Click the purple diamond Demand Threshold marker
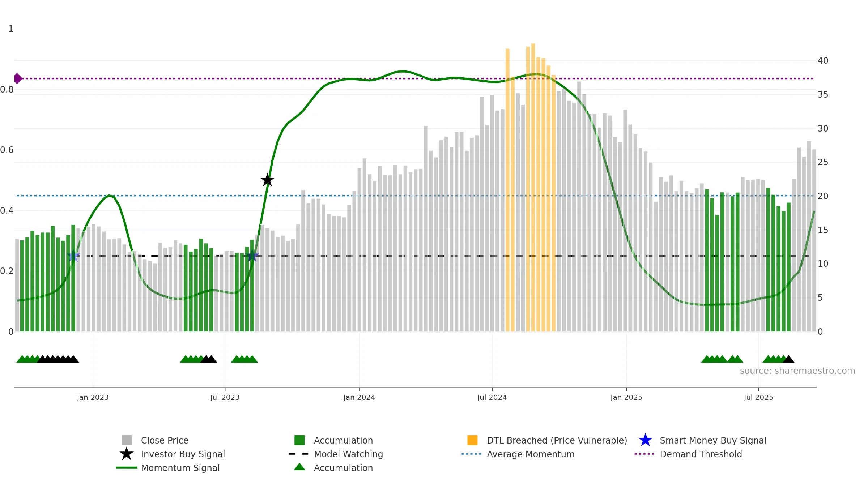The width and height of the screenshot is (868, 488). coord(18,78)
